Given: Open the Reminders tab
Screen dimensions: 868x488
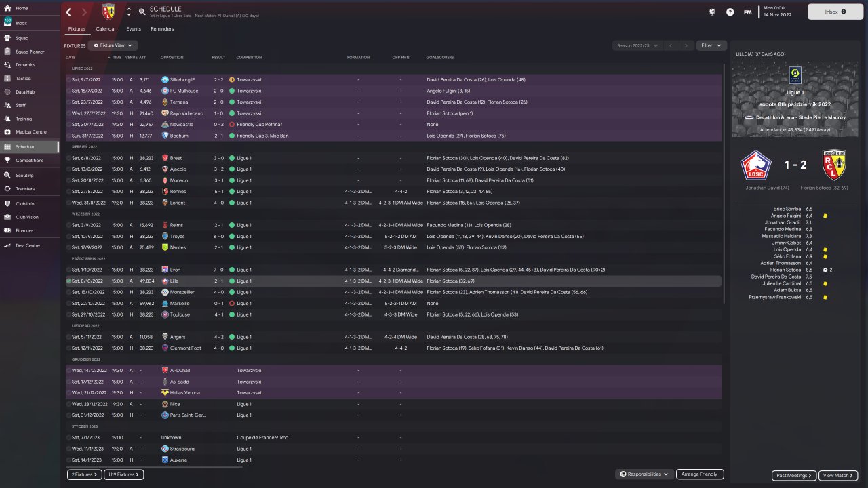Looking at the screenshot, I should coord(162,29).
